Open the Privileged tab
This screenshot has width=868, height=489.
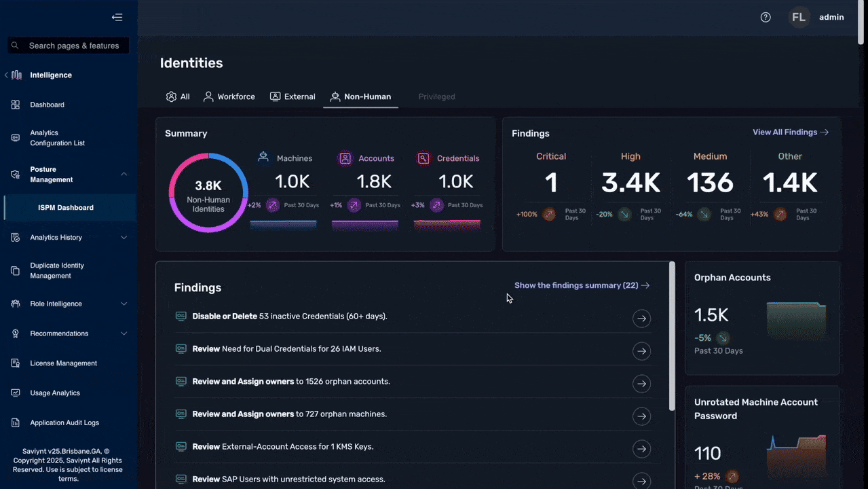pos(436,96)
